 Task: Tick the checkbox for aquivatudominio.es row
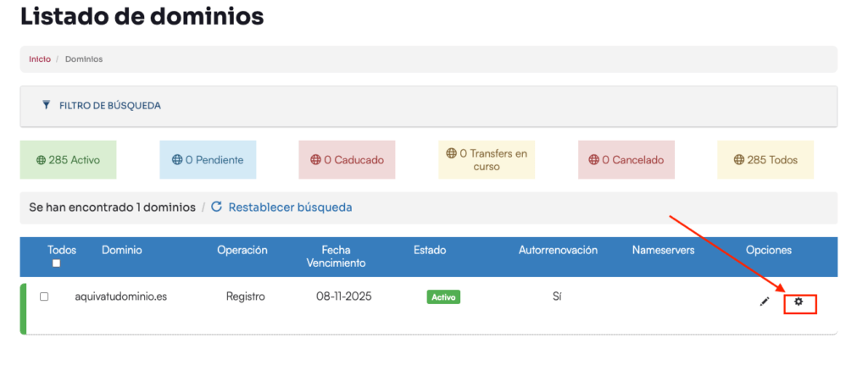[x=44, y=296]
